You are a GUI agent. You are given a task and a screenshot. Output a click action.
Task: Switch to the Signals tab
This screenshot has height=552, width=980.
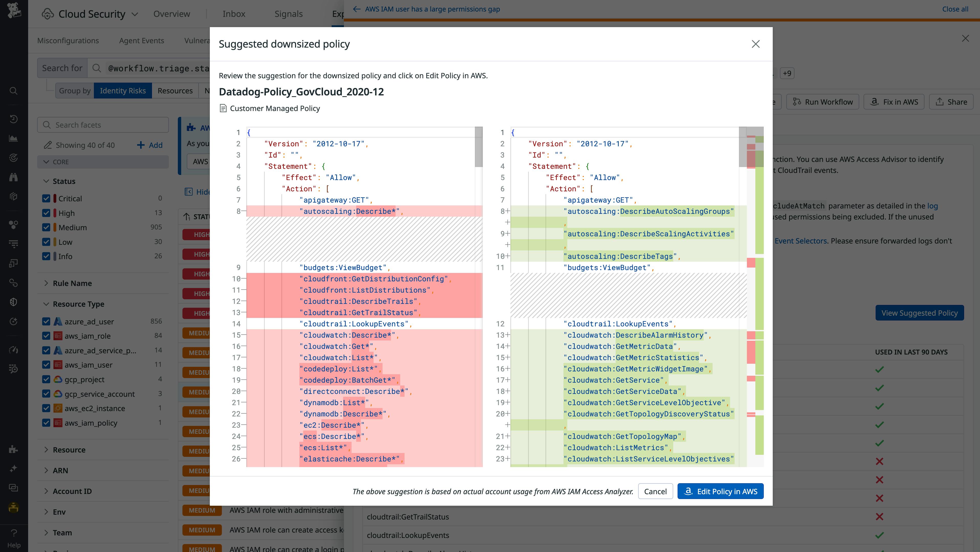[288, 14]
